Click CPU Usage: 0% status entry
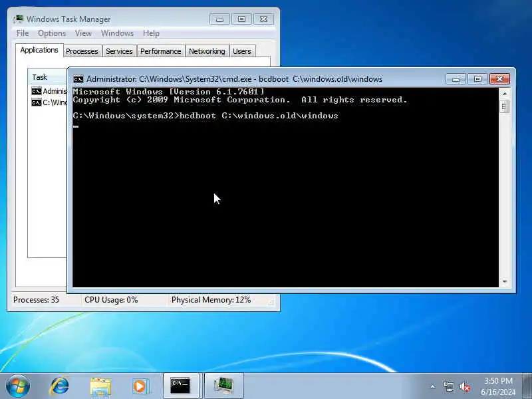The height and width of the screenshot is (399, 532). pos(111,300)
